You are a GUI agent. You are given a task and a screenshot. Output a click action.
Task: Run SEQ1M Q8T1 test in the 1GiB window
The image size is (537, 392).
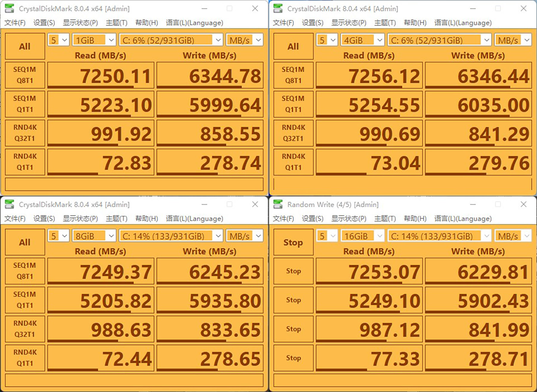25,75
